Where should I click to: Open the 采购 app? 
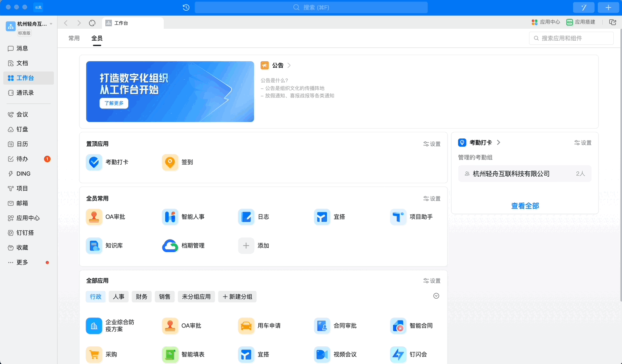[x=94, y=355]
